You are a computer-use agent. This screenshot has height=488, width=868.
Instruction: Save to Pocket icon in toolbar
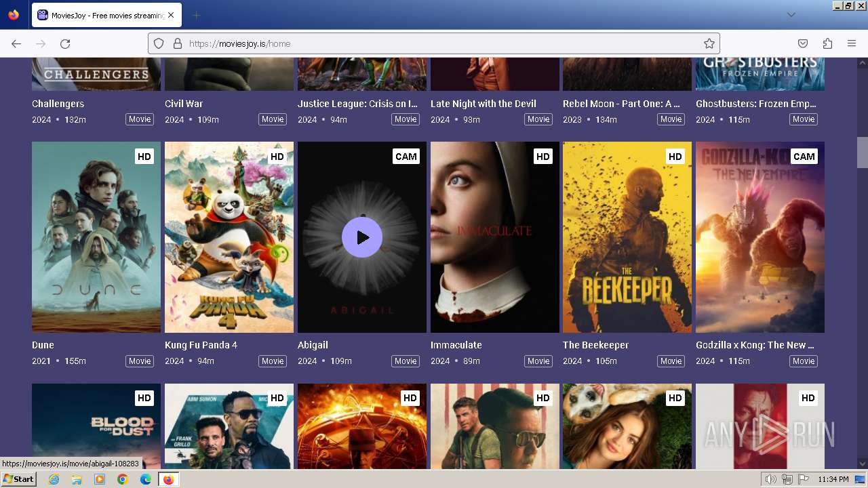803,43
